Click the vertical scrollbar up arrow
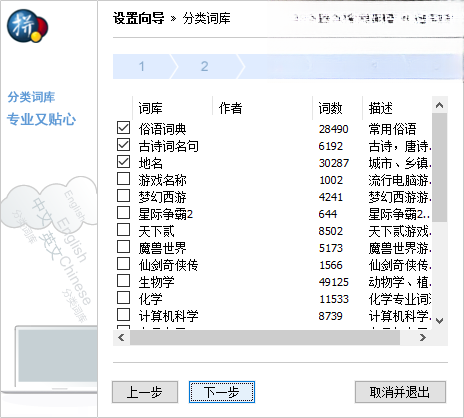The height and width of the screenshot is (418, 464). click(440, 105)
